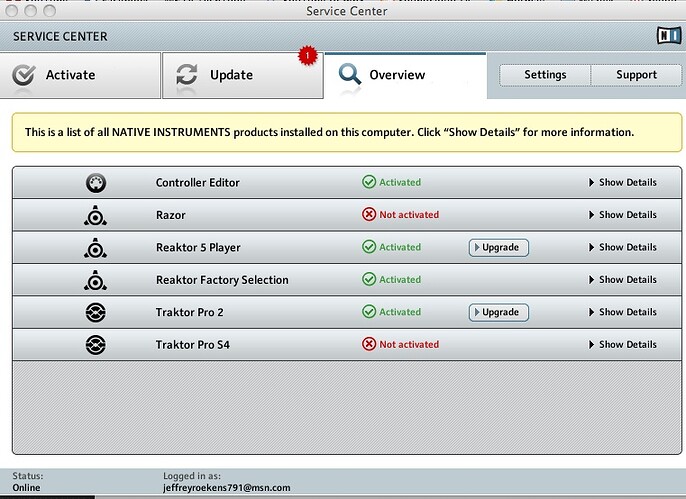The height and width of the screenshot is (499, 686).
Task: Click the 'SERVICE CENTER' header title
Action: click(60, 36)
